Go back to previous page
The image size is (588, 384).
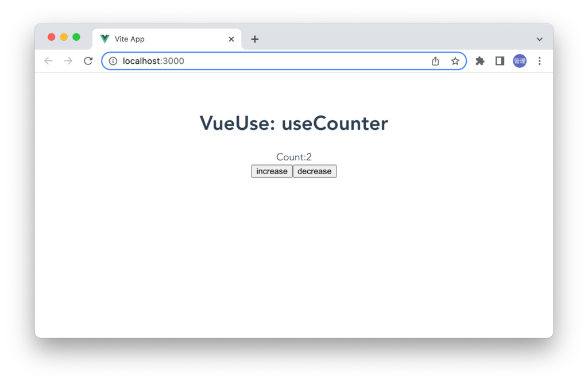48,61
